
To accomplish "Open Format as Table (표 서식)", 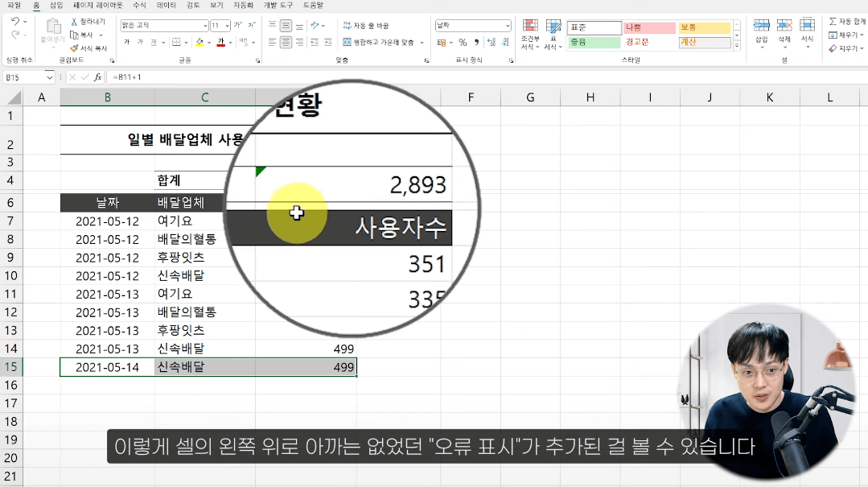I will point(553,35).
